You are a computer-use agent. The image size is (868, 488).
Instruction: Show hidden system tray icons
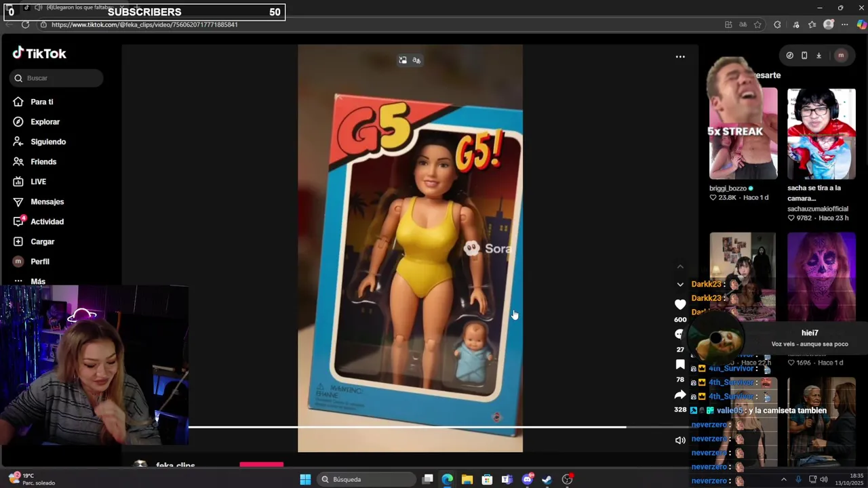(x=783, y=480)
